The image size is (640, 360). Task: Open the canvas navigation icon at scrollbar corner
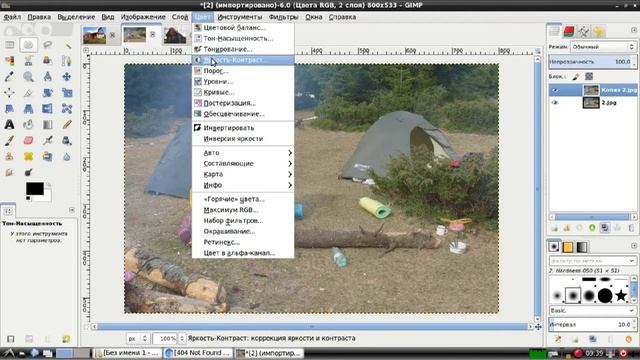538,327
